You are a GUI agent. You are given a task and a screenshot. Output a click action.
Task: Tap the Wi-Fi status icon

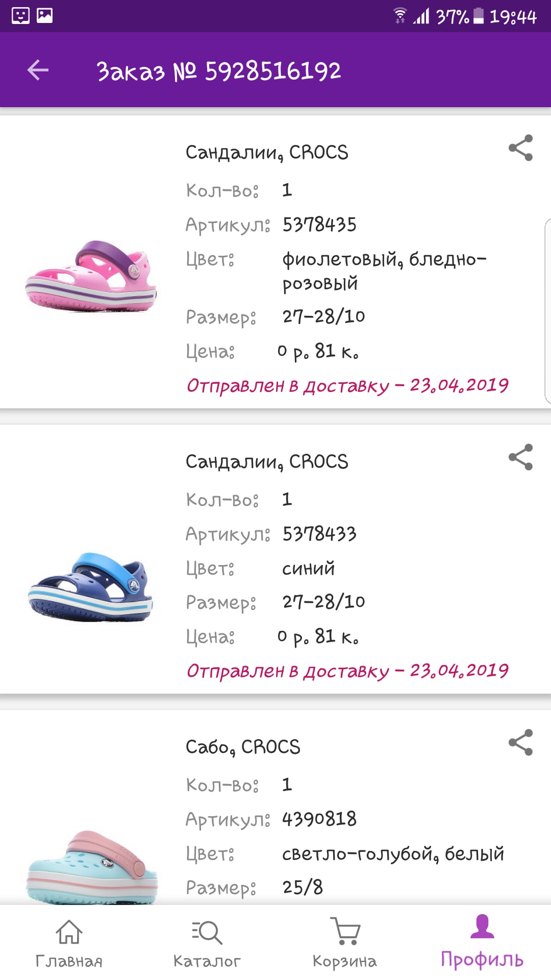tap(400, 16)
